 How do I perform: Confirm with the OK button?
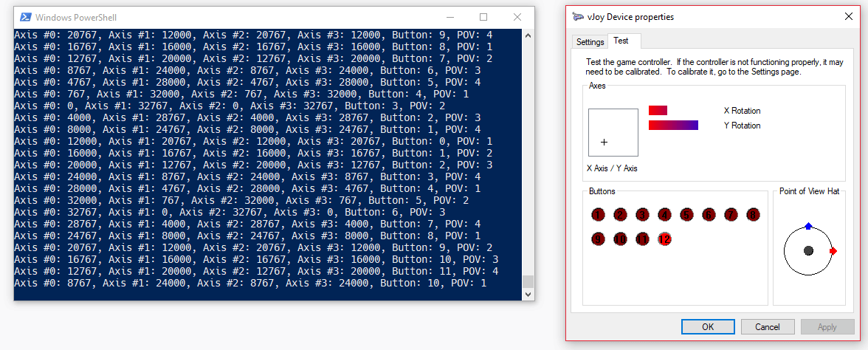708,326
